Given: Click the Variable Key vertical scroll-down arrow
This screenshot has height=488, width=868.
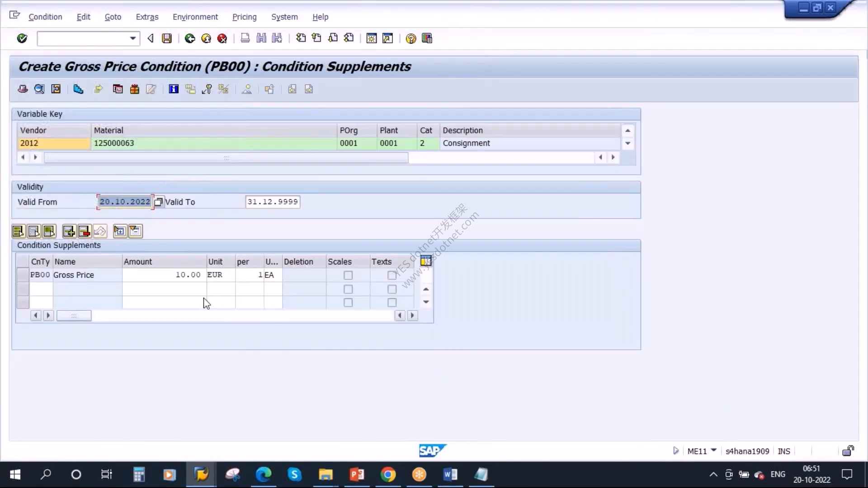Looking at the screenshot, I should [x=627, y=143].
